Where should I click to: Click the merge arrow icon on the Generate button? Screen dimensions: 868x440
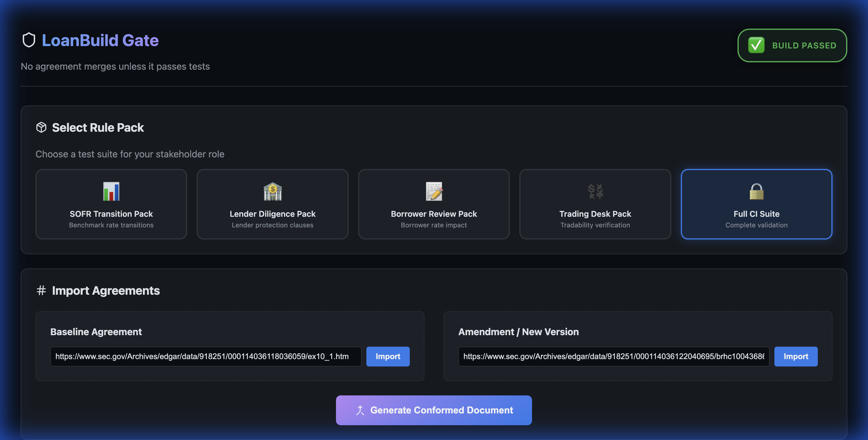coord(360,410)
